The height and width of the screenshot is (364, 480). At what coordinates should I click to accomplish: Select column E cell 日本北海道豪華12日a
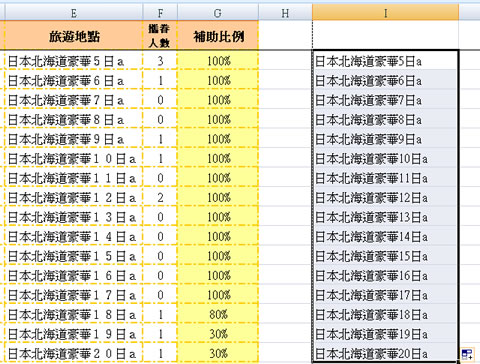point(74,198)
